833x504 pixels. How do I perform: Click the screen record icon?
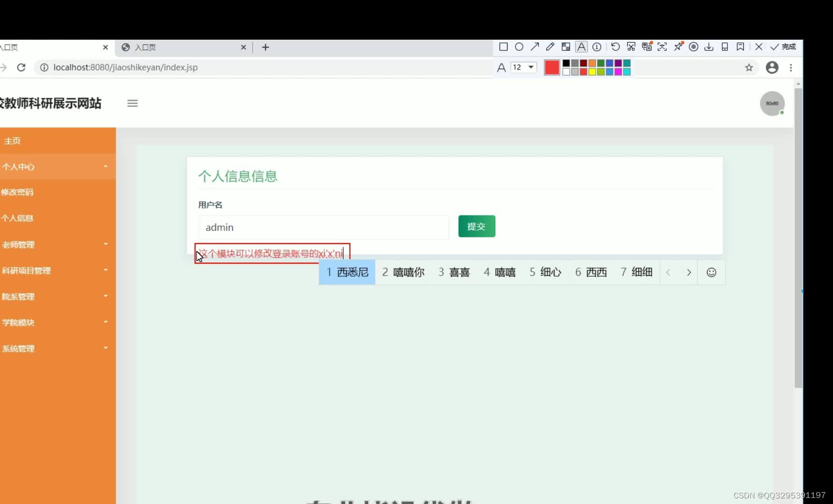[x=693, y=47]
